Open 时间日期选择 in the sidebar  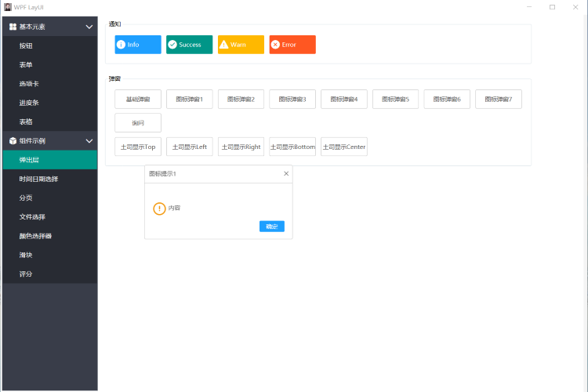(50, 179)
